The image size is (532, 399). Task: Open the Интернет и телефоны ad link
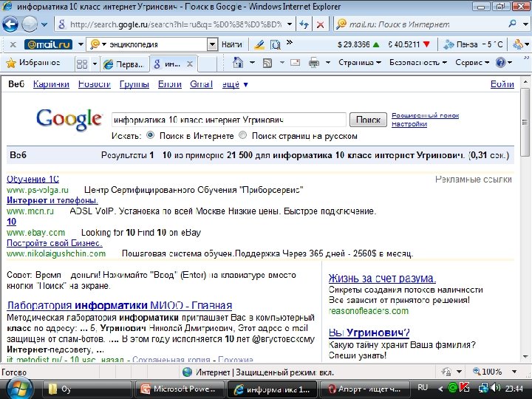coord(52,200)
